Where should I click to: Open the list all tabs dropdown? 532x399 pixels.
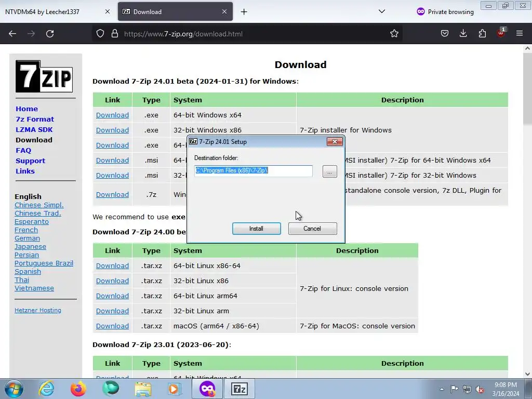pyautogui.click(x=382, y=11)
